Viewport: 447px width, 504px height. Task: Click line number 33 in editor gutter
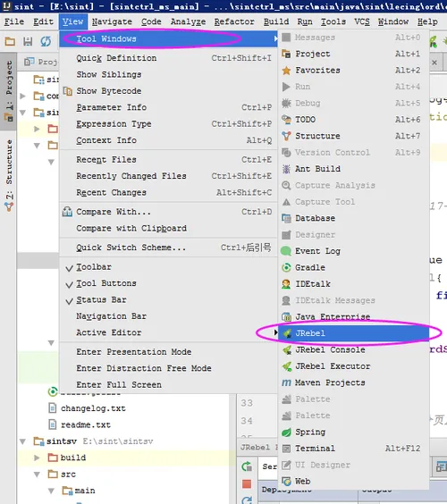point(247,403)
